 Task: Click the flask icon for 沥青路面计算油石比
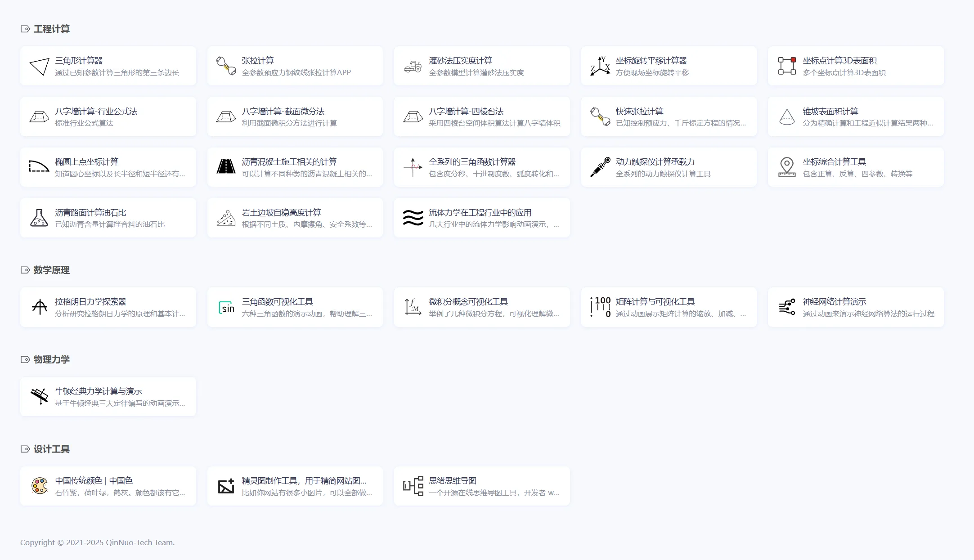tap(39, 218)
